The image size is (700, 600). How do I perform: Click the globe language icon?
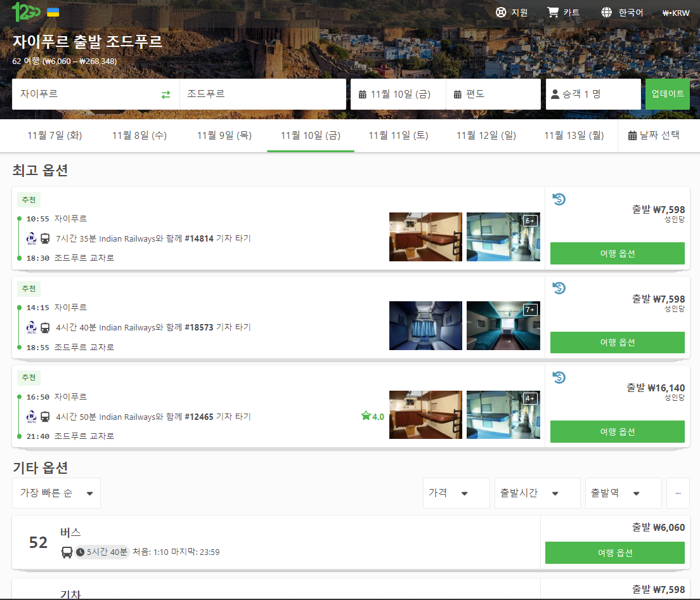click(606, 13)
